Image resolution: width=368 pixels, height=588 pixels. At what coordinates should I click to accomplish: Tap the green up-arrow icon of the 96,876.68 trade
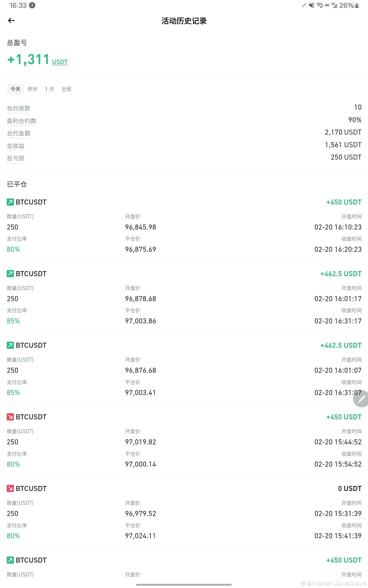coord(10,345)
